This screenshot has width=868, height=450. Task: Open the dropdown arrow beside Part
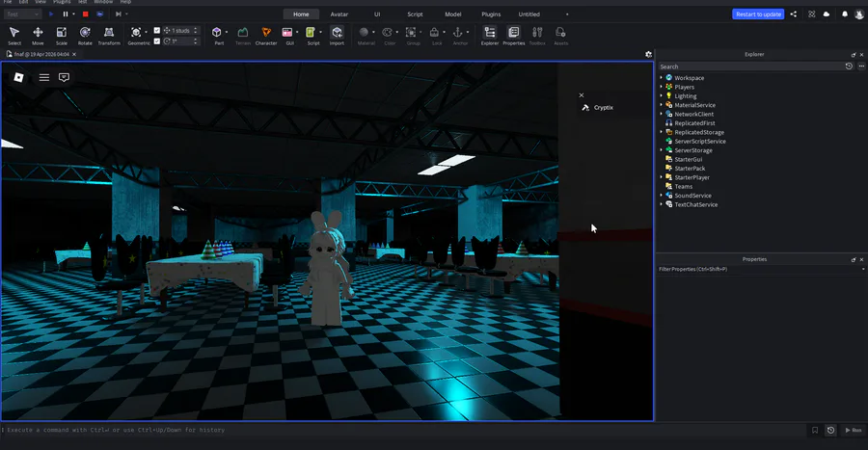227,32
